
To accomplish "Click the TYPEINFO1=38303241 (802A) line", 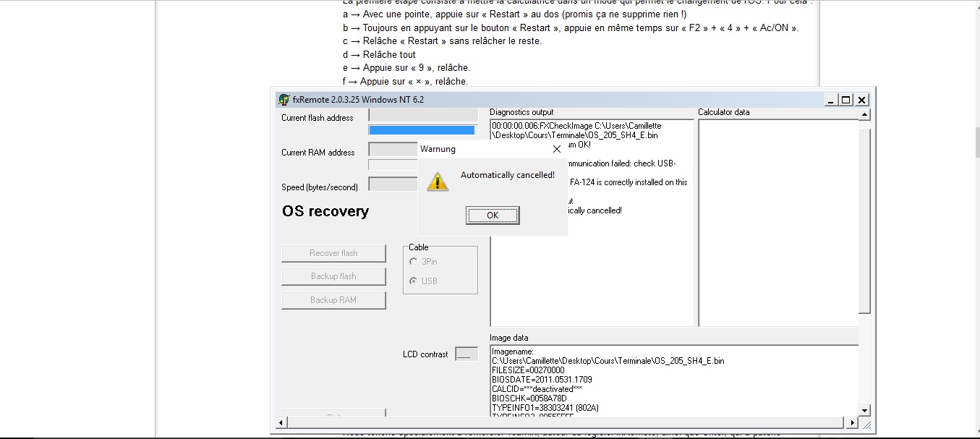I will pyautogui.click(x=545, y=408).
